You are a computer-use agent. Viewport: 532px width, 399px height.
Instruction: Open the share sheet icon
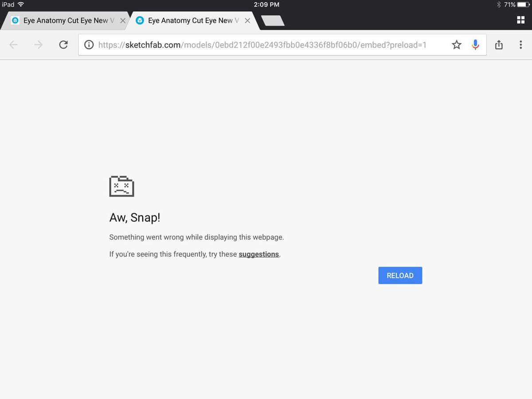(498, 44)
